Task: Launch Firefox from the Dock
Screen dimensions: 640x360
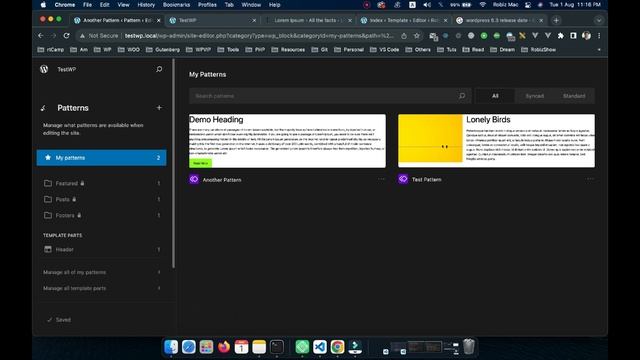Action: 224,347
